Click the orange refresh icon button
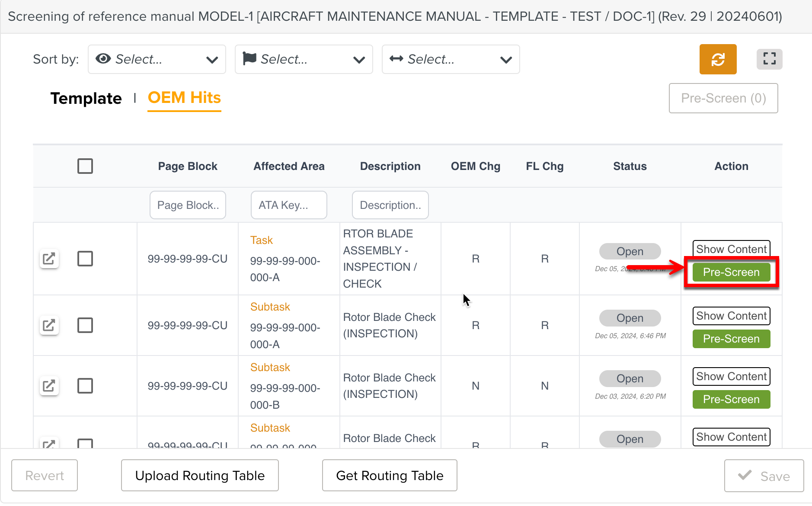 [x=718, y=59]
